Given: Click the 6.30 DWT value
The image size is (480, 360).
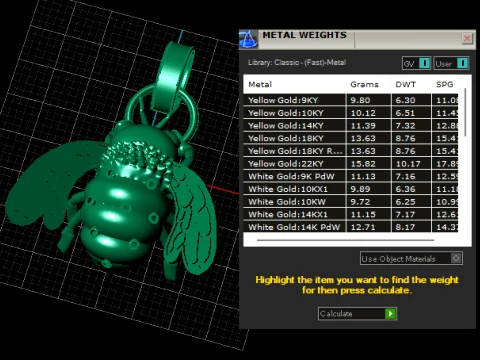Looking at the screenshot, I should (405, 100).
